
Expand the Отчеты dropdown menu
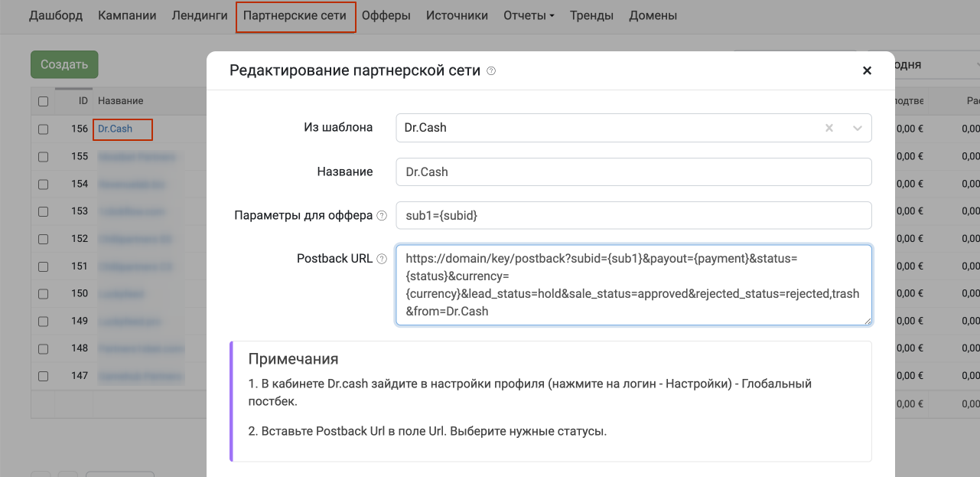point(529,15)
